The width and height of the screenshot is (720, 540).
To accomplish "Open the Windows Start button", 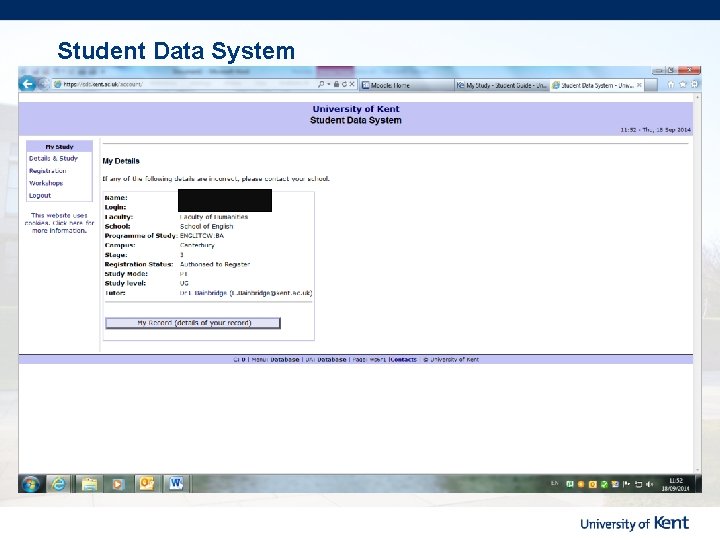I will pos(30,484).
